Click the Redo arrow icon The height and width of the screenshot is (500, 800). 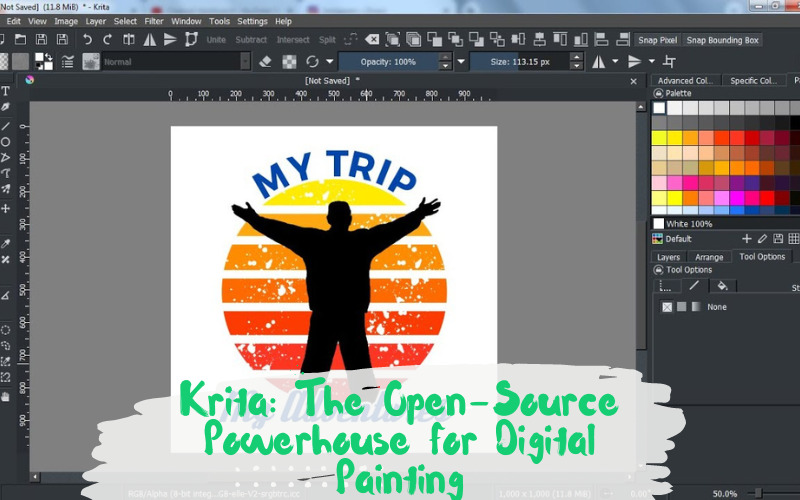point(107,39)
